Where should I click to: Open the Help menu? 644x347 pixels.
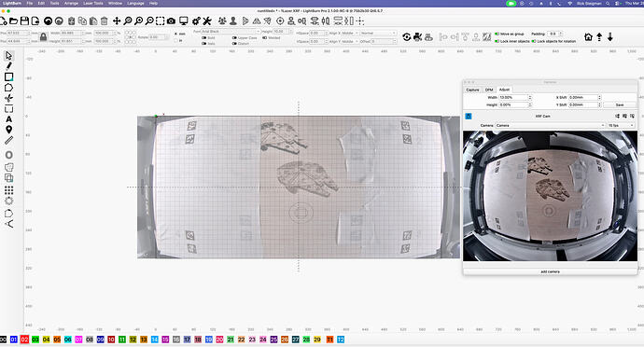153,3
